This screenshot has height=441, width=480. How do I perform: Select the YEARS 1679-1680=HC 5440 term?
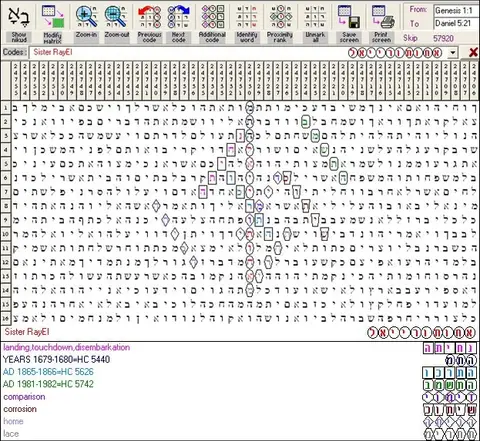coord(56,359)
